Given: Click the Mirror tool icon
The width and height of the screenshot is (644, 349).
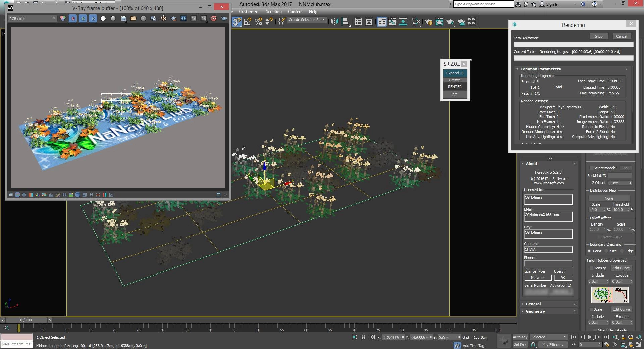Looking at the screenshot, I should click(x=334, y=22).
